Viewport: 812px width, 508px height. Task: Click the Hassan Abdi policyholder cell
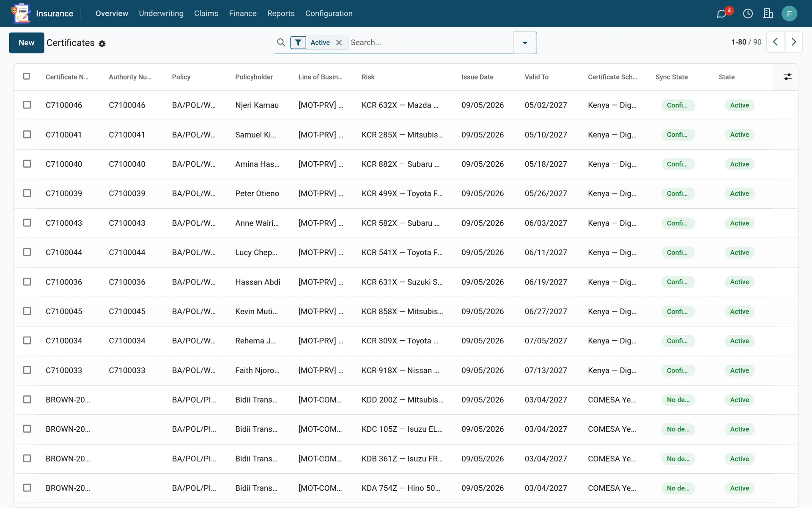[258, 282]
